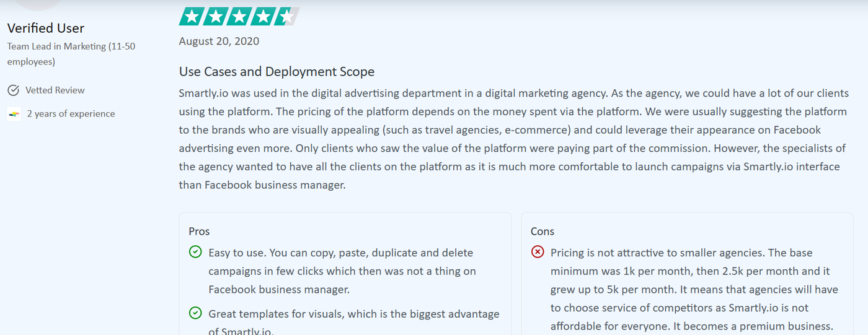
Task: Click the con line 'affordable for everyone'
Action: coord(691,326)
